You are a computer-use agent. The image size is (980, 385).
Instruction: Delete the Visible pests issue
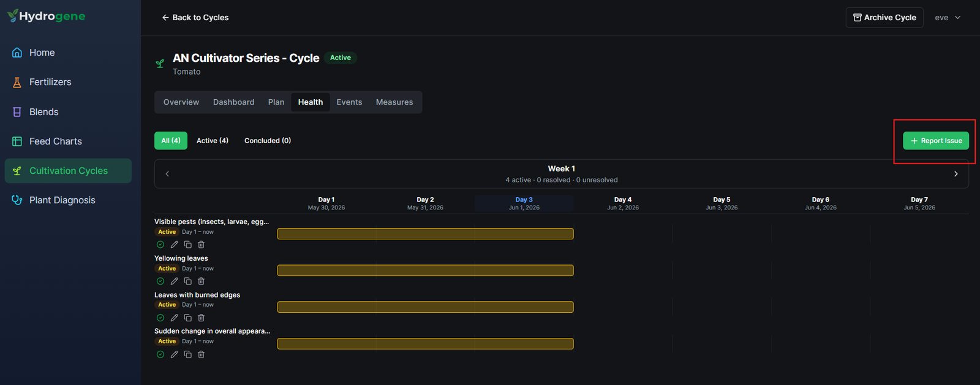pos(201,244)
